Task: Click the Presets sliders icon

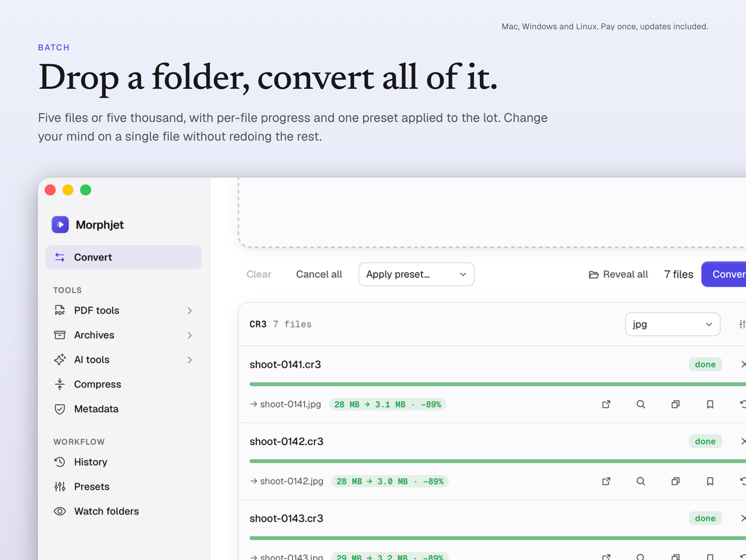Action: (x=60, y=487)
